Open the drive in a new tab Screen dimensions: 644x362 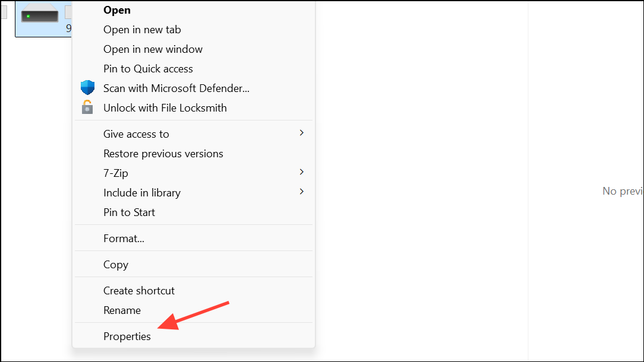click(x=141, y=29)
